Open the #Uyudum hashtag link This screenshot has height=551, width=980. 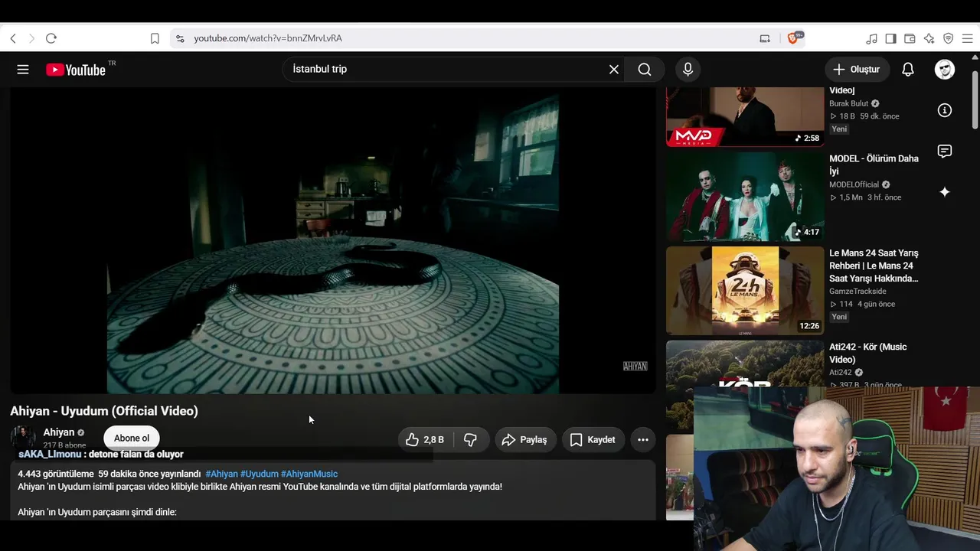(260, 474)
